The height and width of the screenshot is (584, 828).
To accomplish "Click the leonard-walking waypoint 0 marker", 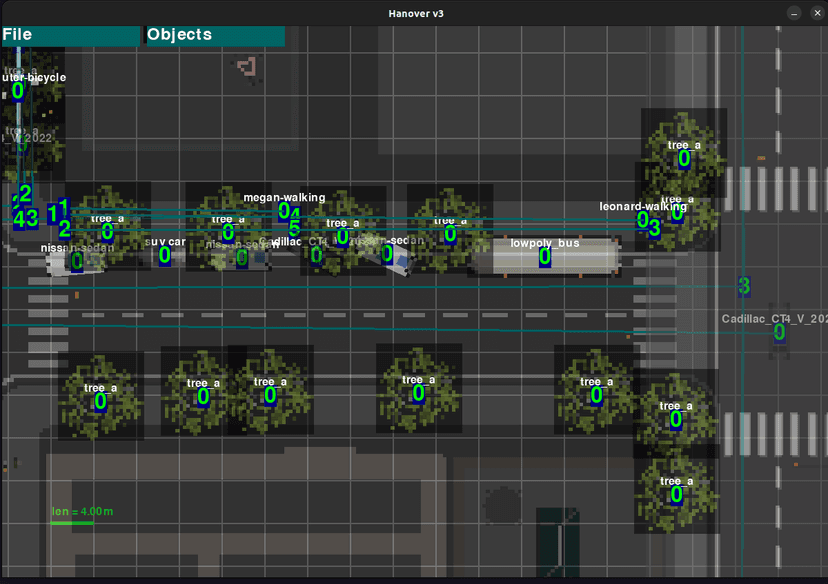I will pyautogui.click(x=642, y=220).
